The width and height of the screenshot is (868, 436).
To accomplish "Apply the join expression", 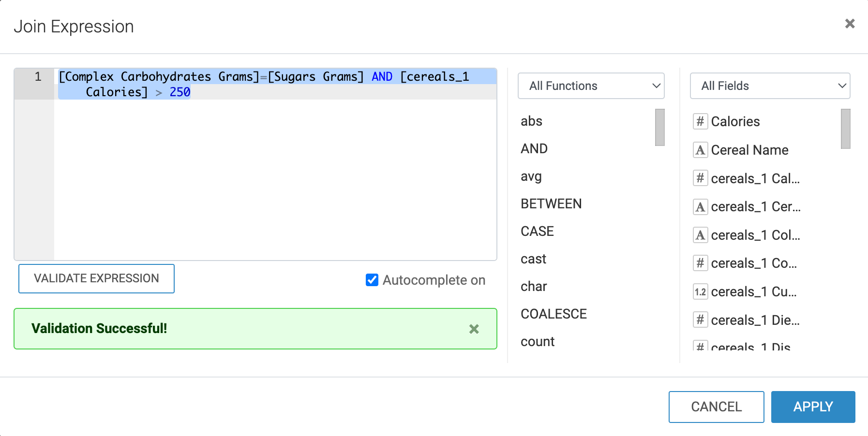I will 813,407.
